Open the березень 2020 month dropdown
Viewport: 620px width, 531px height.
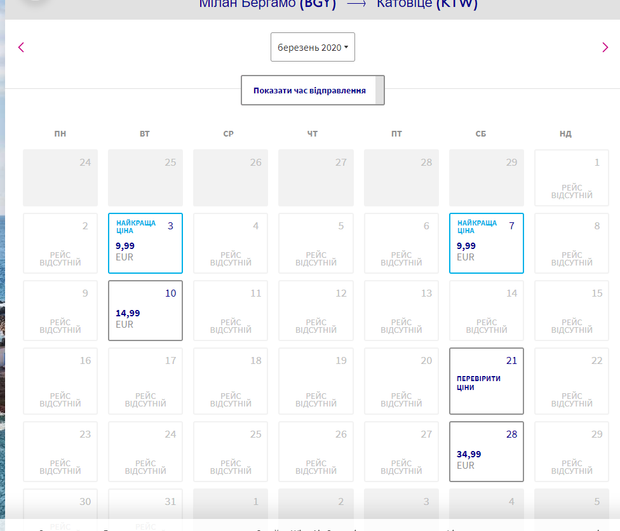click(x=312, y=47)
